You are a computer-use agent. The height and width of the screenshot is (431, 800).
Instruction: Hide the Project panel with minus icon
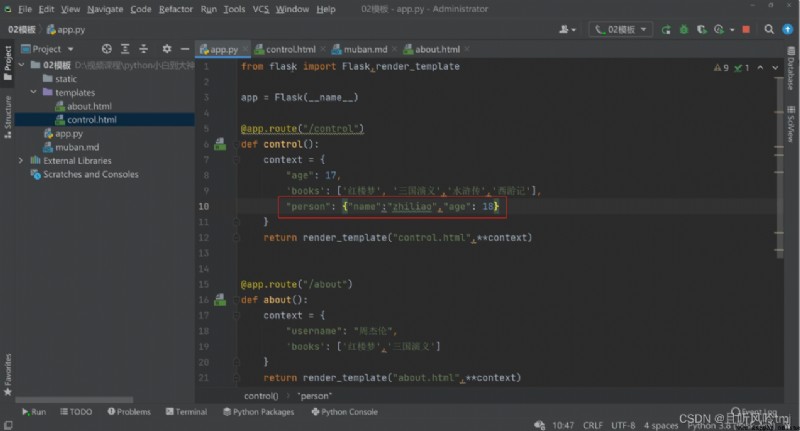pyautogui.click(x=185, y=49)
